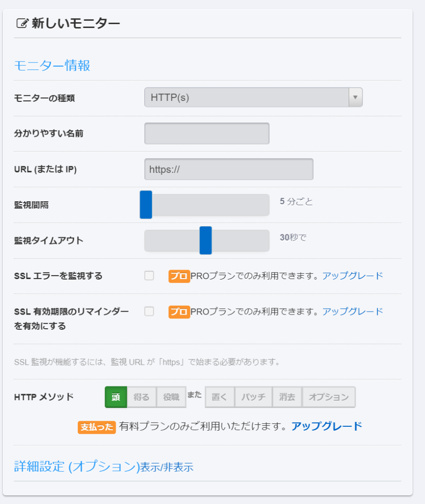Click the dropdown arrow next to HTTP(s)
The height and width of the screenshot is (504, 425).
[355, 97]
